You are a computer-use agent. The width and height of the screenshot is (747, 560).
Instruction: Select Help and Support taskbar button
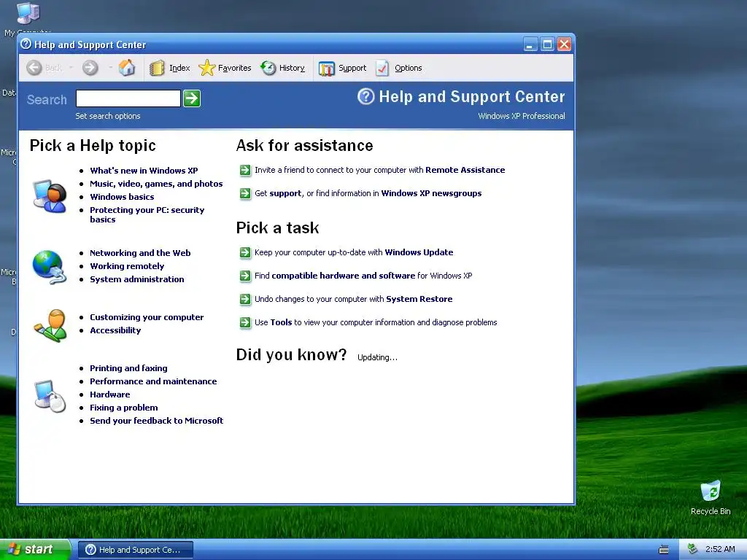coord(135,550)
